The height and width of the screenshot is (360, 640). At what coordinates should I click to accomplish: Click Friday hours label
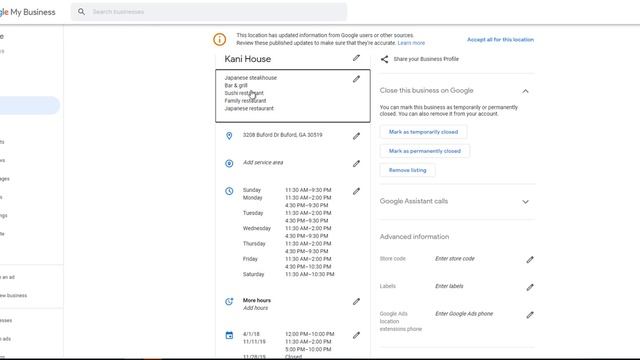tap(250, 259)
